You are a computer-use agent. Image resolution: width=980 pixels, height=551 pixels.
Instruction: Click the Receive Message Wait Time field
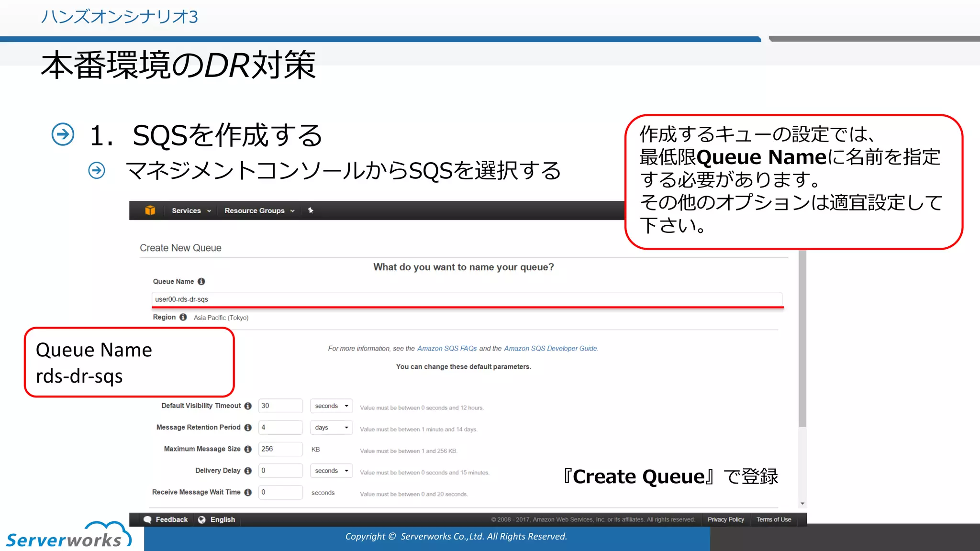click(x=280, y=492)
